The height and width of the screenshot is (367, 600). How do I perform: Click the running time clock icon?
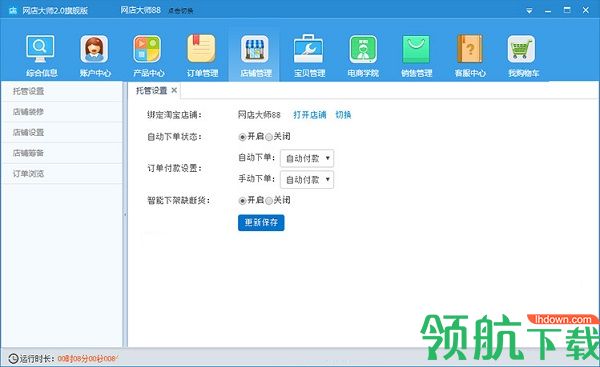[x=13, y=358]
